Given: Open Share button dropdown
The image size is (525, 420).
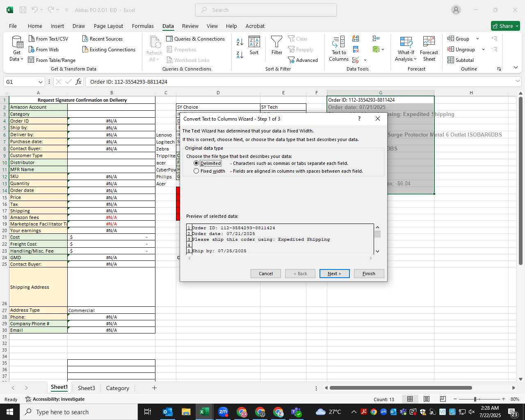Looking at the screenshot, I should click(517, 26).
